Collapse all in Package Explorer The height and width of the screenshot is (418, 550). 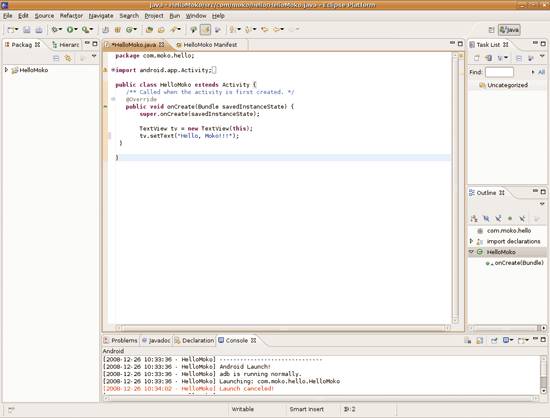click(x=56, y=58)
